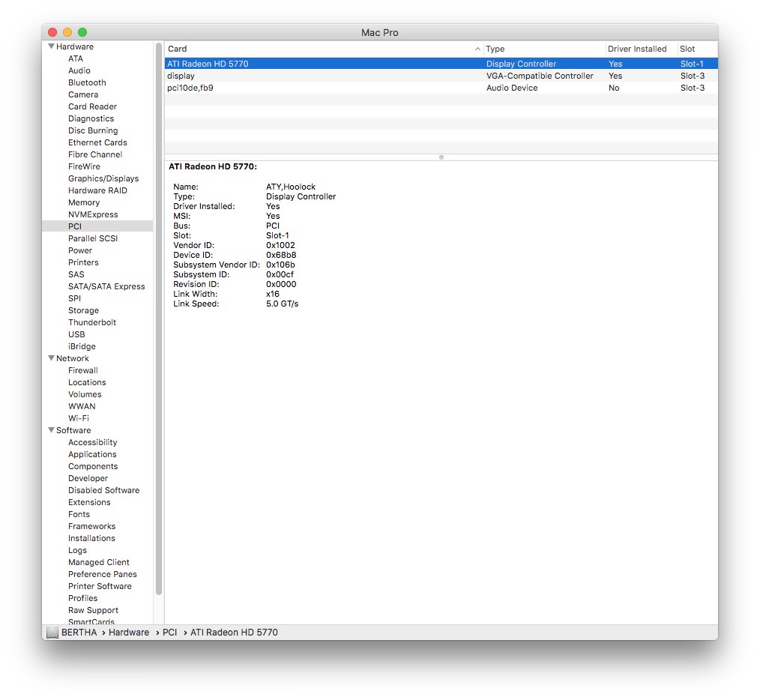Click the Device ID value 0x68b8

click(281, 255)
